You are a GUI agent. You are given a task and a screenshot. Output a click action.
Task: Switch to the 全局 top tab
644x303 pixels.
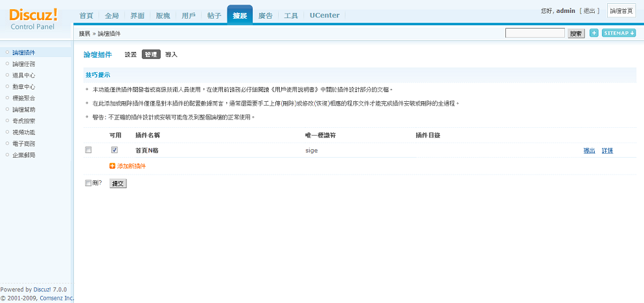coord(111,15)
